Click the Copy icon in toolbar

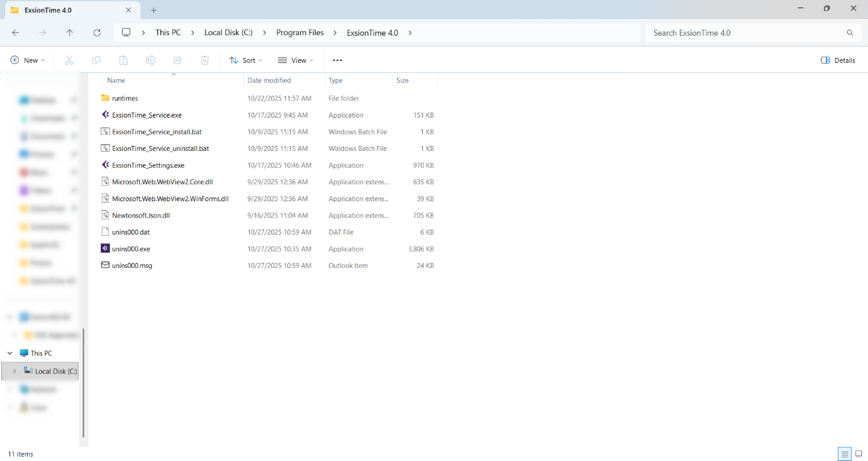coord(96,60)
